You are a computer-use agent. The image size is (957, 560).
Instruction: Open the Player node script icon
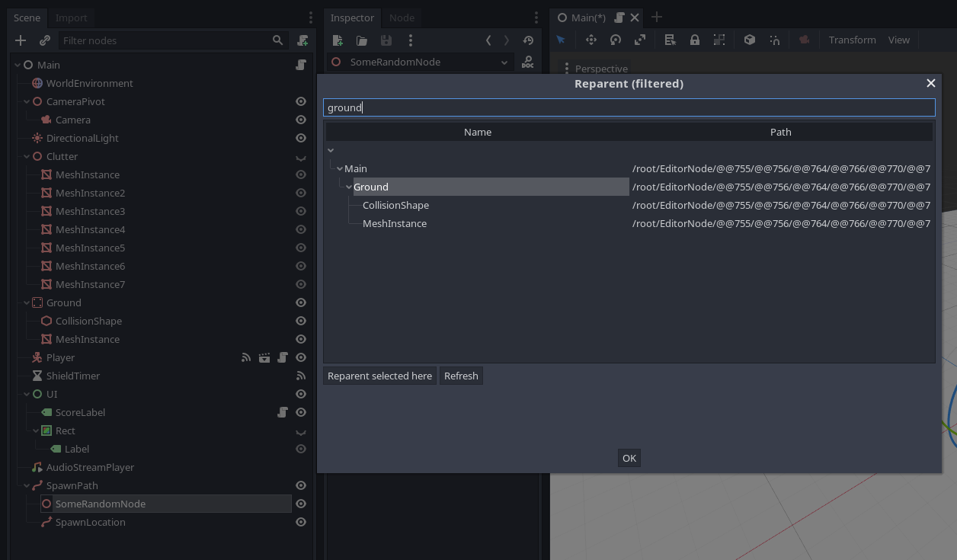(283, 357)
